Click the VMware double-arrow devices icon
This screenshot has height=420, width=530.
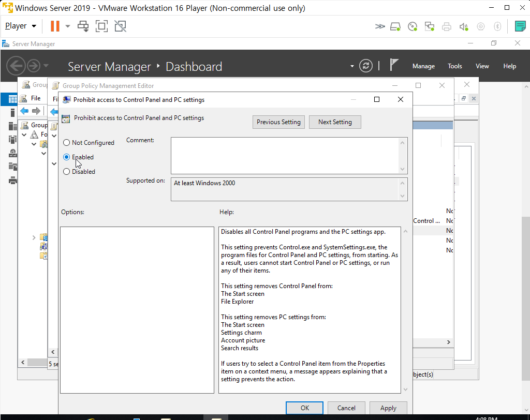pyautogui.click(x=380, y=26)
